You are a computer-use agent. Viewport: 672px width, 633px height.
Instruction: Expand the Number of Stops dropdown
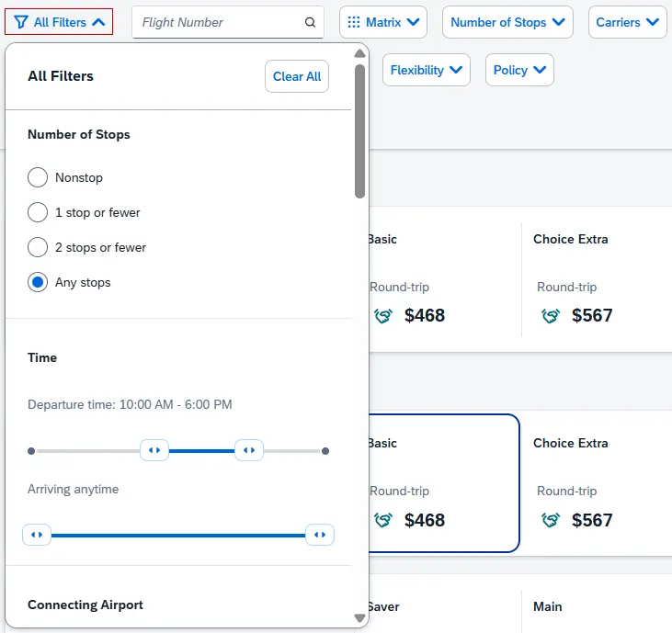click(x=507, y=22)
